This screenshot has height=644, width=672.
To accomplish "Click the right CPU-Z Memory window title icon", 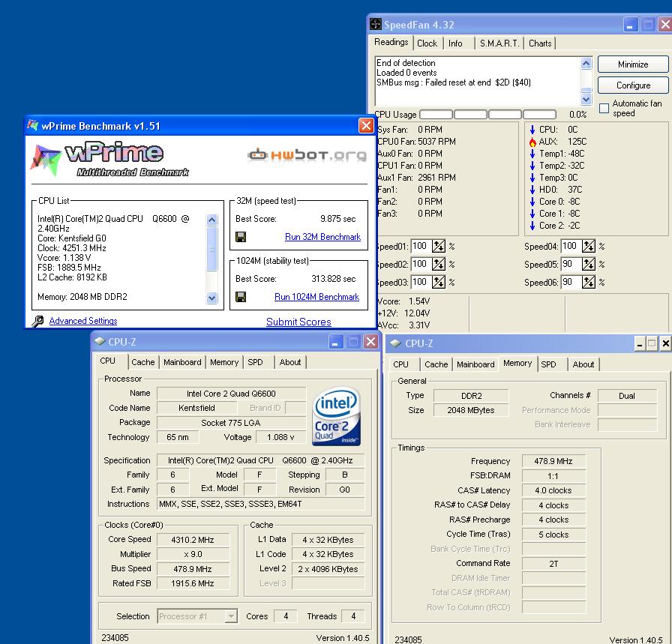I will 395,343.
